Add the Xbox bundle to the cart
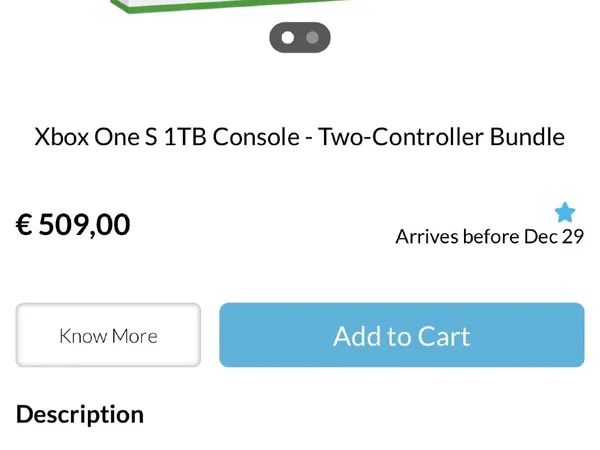 point(401,336)
